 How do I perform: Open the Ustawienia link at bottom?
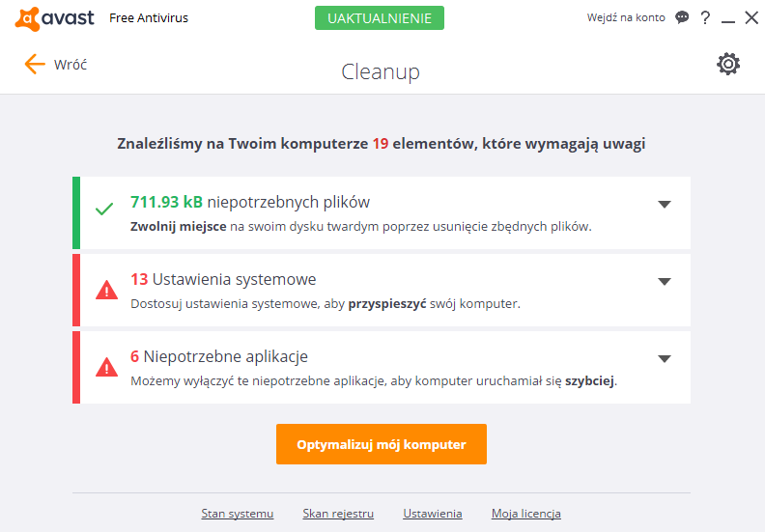[x=433, y=514]
